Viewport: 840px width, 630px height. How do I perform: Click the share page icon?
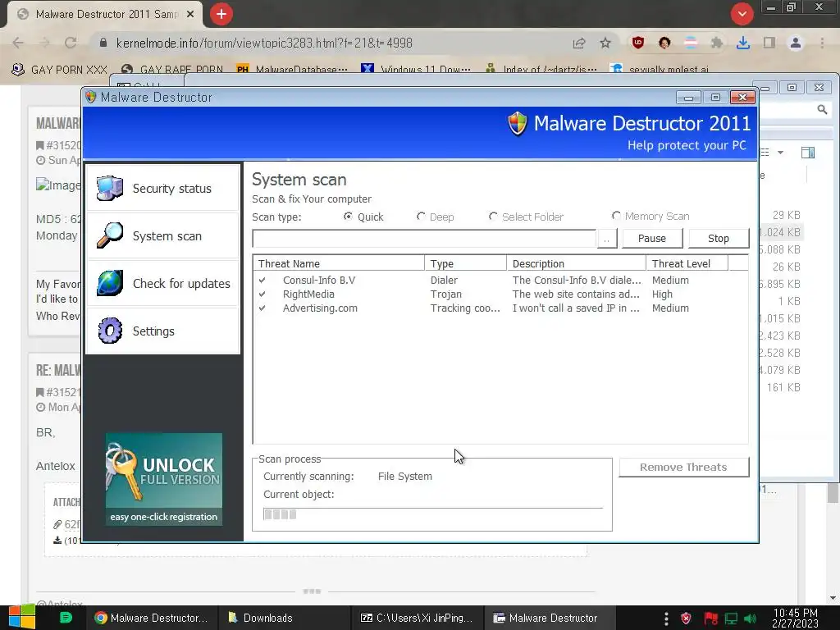click(x=578, y=43)
